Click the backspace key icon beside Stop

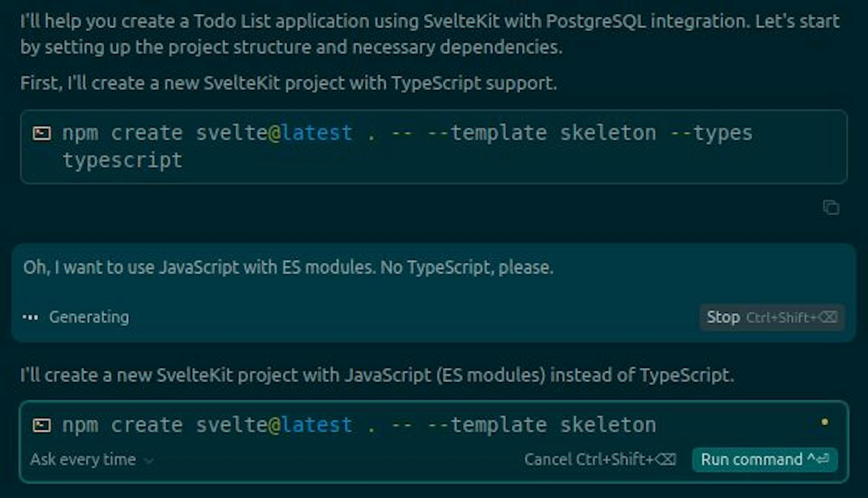click(x=828, y=317)
